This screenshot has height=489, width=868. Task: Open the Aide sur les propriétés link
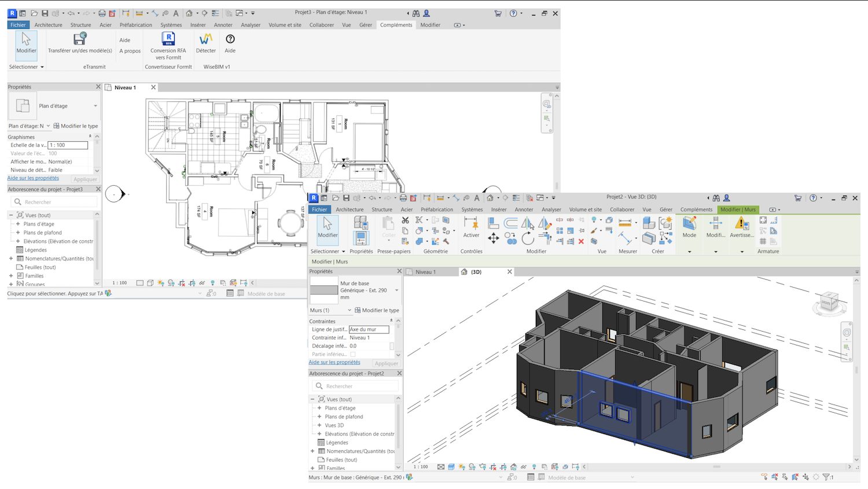pyautogui.click(x=334, y=362)
